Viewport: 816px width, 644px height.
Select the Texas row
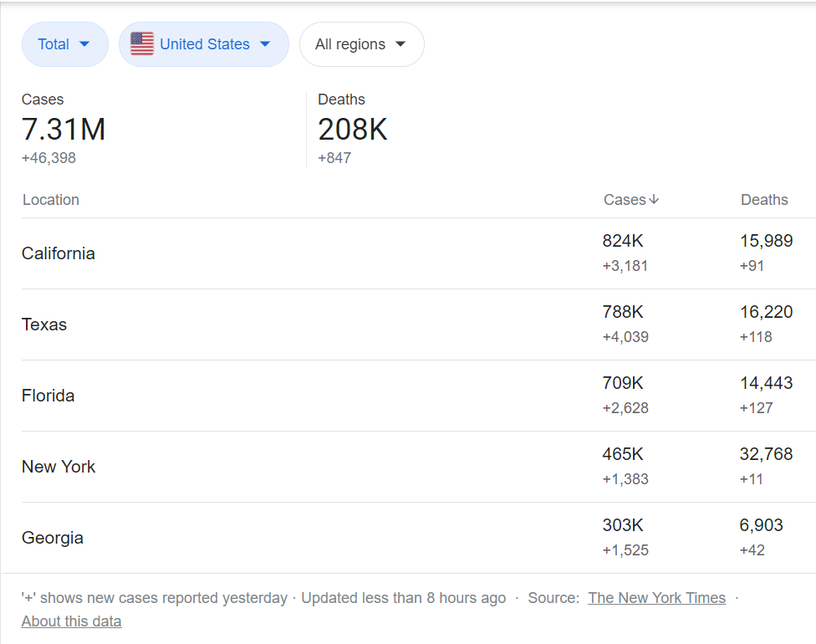(418, 325)
